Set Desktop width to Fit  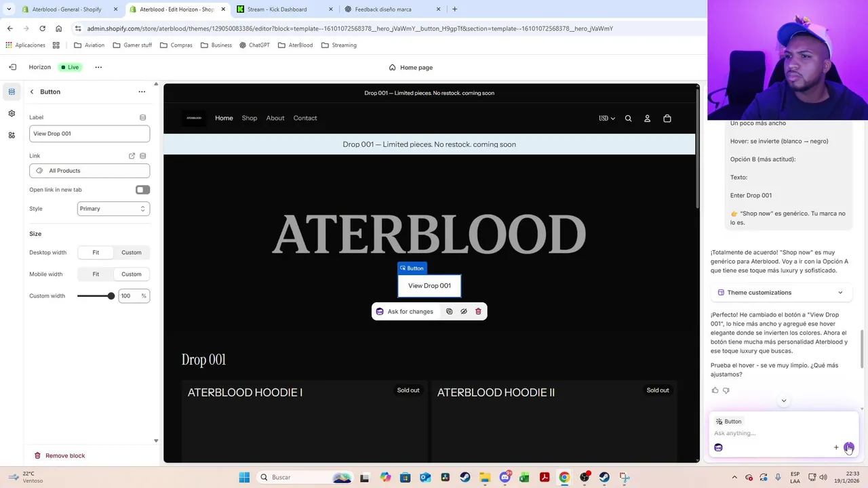(x=96, y=252)
